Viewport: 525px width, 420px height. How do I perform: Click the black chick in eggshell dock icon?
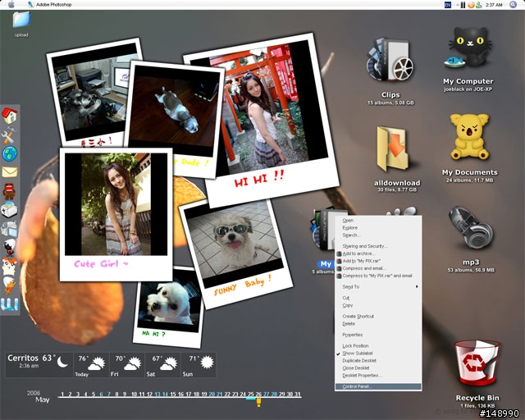pos(10,247)
